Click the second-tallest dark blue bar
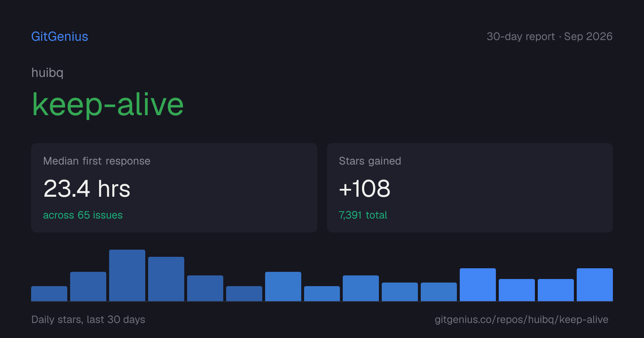This screenshot has width=644, height=338. click(x=166, y=279)
